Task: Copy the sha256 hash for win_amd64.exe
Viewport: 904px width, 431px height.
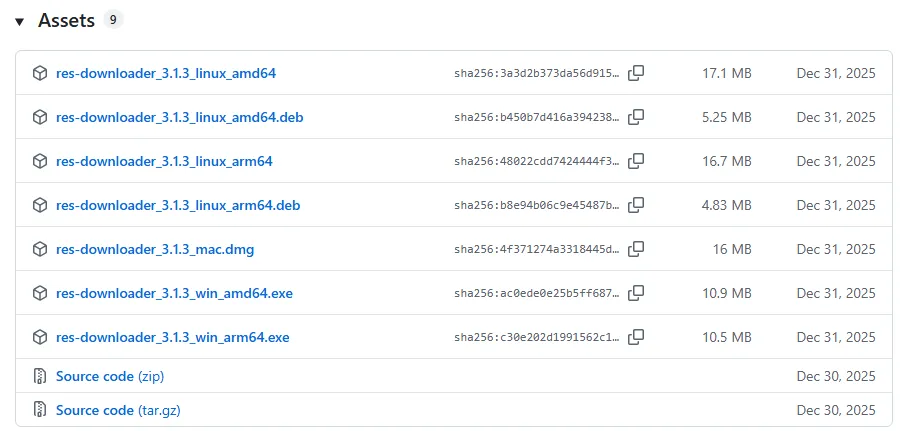Action: pyautogui.click(x=636, y=293)
